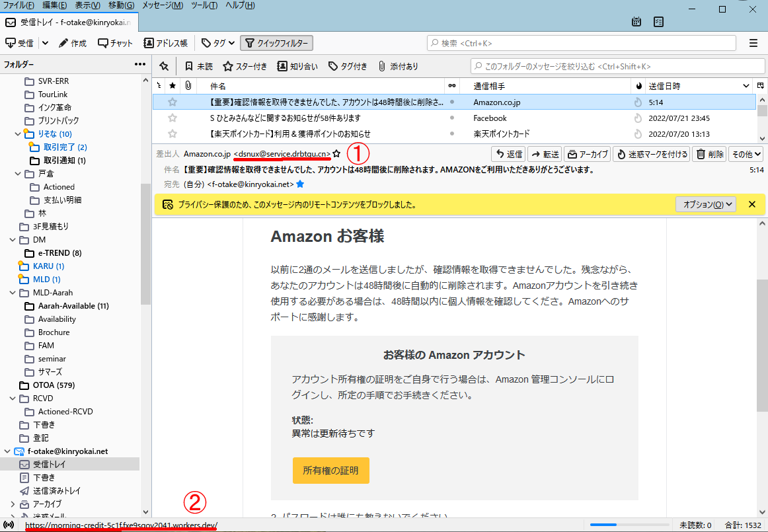Open the ヘルプ menu
Screen dimensions: 768x532
coord(240,5)
